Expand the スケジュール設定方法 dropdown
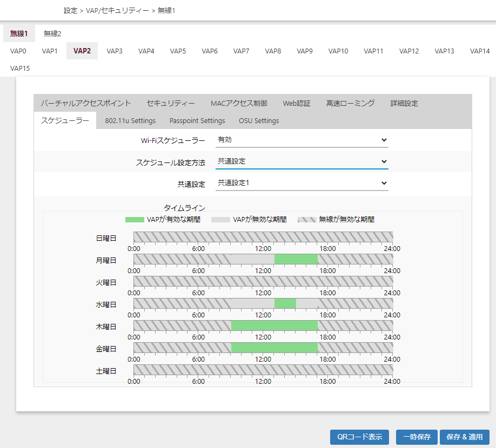This screenshot has height=448, width=496. tap(301, 161)
